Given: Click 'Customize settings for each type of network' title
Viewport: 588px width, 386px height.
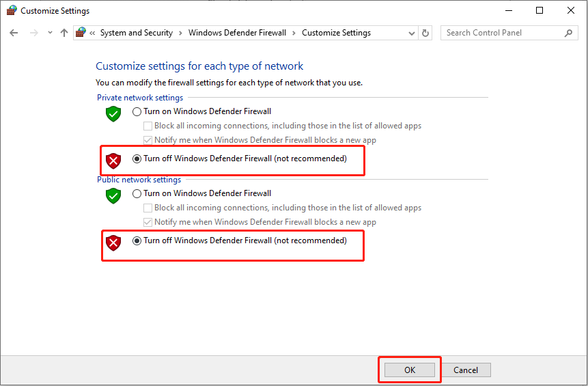Looking at the screenshot, I should click(x=199, y=66).
